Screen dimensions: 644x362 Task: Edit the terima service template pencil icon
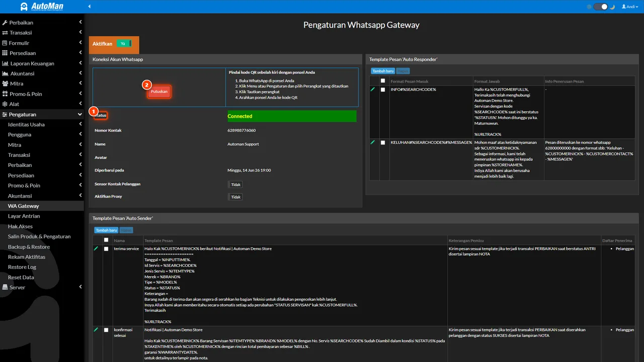pyautogui.click(x=96, y=248)
